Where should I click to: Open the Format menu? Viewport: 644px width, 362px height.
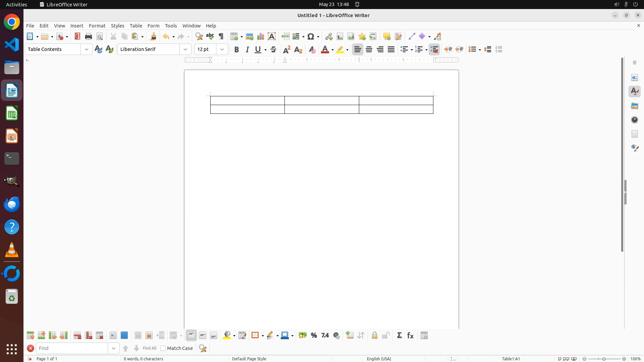click(x=97, y=26)
